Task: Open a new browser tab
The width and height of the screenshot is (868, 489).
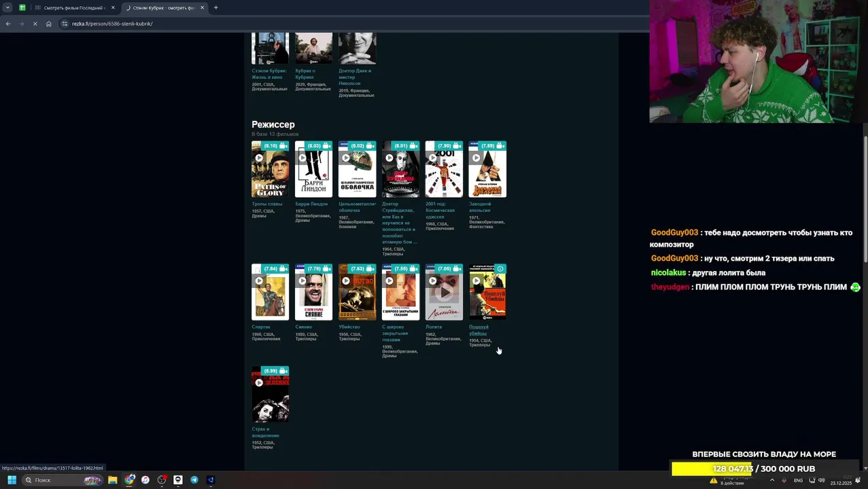Action: tap(216, 7)
